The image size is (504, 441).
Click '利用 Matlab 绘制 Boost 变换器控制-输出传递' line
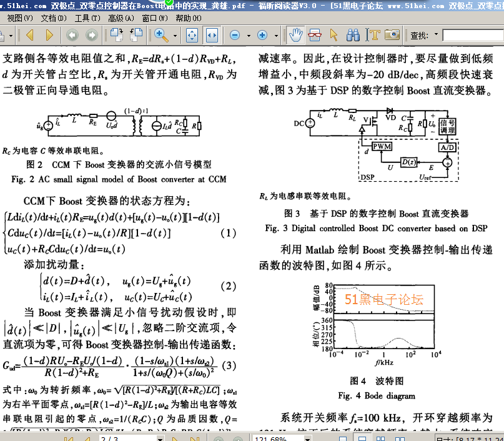coord(386,250)
